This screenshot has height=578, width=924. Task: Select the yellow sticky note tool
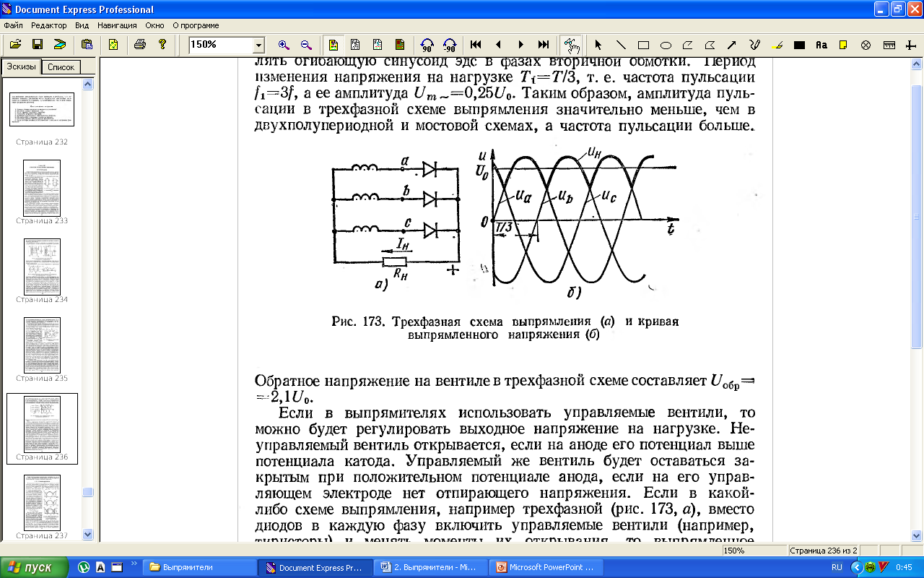click(844, 44)
